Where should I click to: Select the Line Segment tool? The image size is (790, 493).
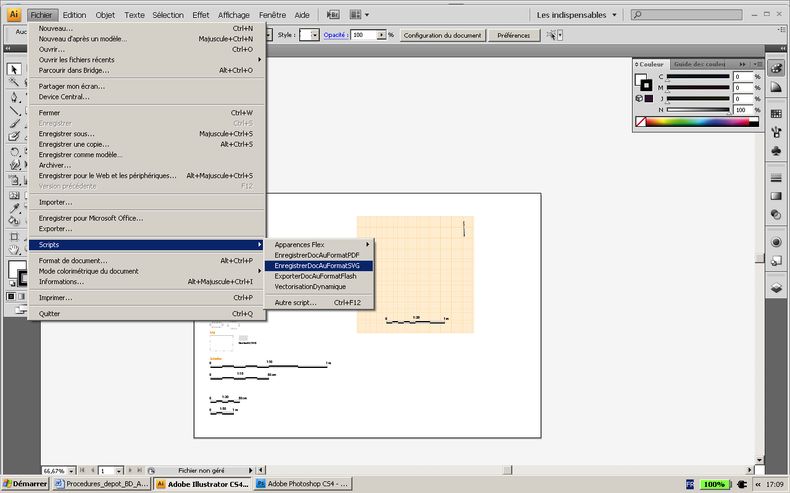pos(14,111)
